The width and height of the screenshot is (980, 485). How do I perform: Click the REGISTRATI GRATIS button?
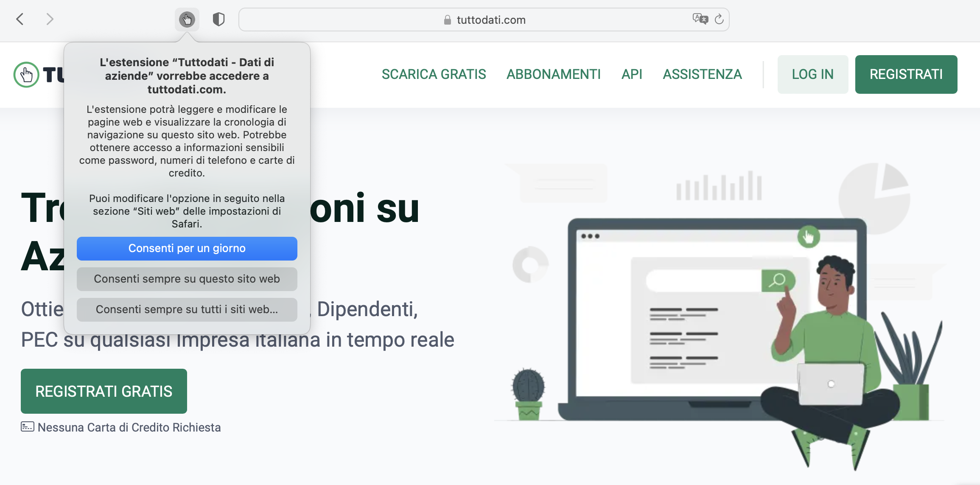pyautogui.click(x=104, y=391)
